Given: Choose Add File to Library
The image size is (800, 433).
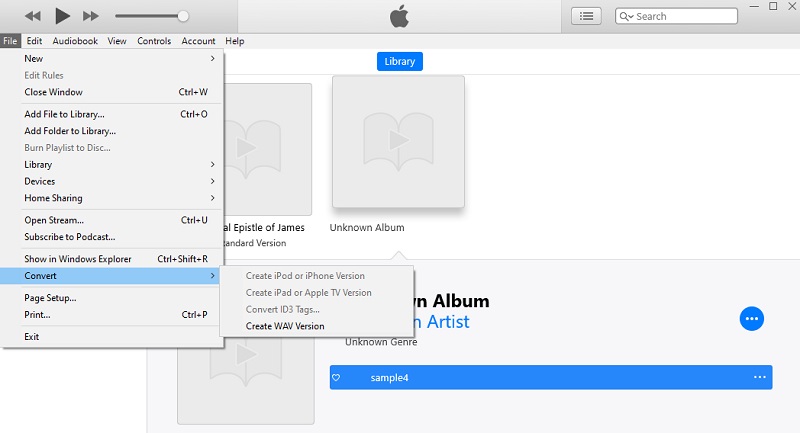Looking at the screenshot, I should pos(65,114).
